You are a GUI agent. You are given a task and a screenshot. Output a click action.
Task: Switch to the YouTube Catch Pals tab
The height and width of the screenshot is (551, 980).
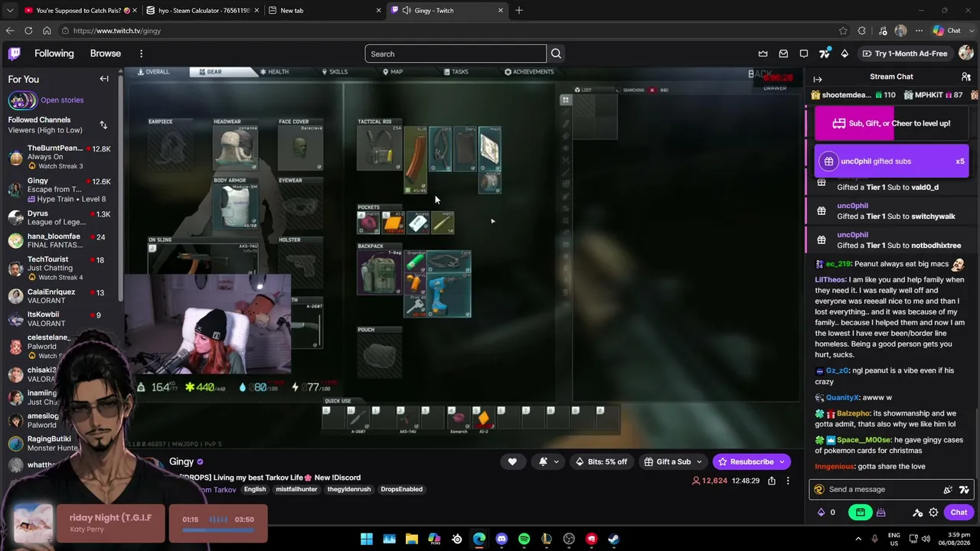coord(80,10)
